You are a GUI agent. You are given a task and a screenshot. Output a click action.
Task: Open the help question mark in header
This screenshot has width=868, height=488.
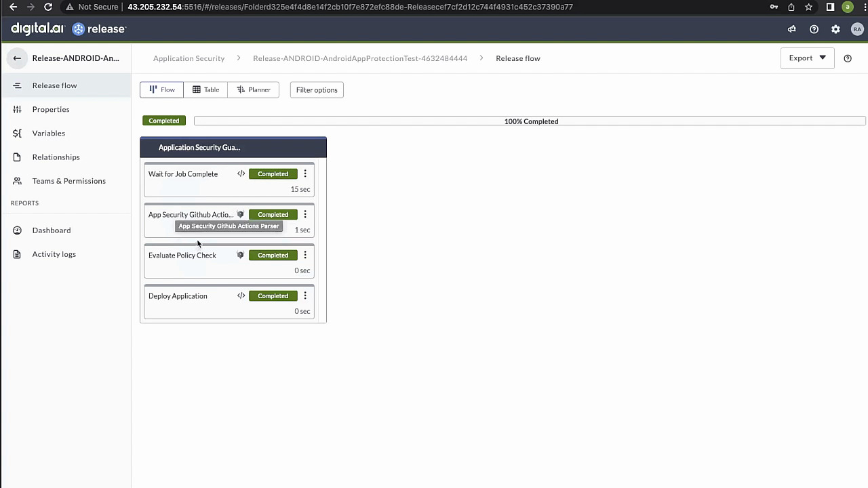coord(814,29)
